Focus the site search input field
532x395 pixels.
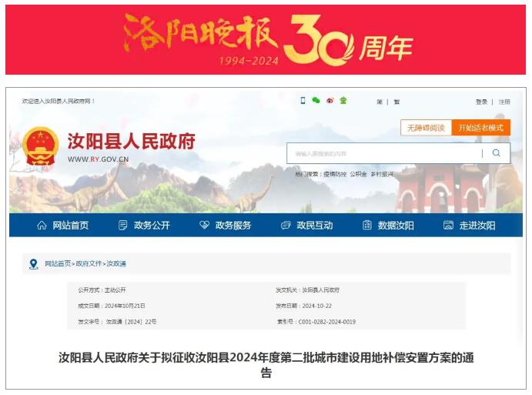tap(385, 153)
